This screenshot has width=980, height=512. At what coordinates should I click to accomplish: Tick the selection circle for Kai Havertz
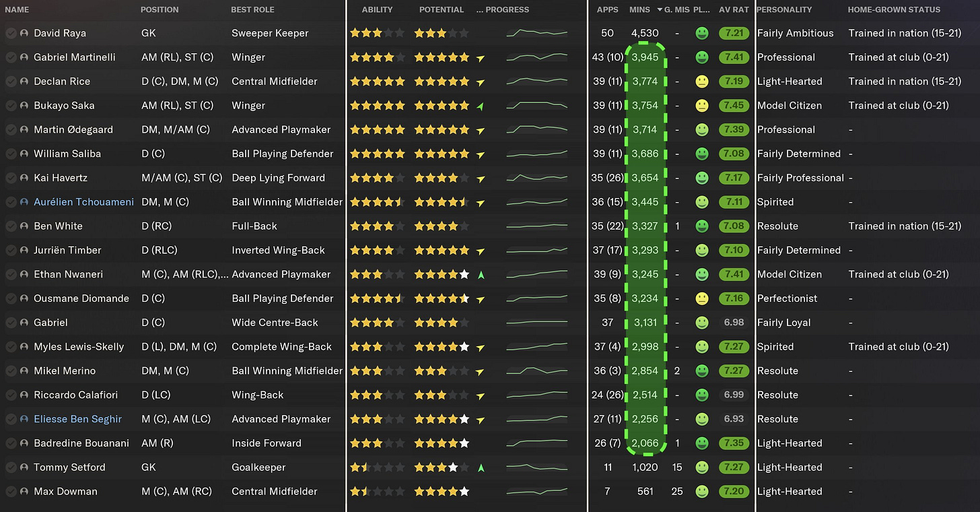click(11, 178)
